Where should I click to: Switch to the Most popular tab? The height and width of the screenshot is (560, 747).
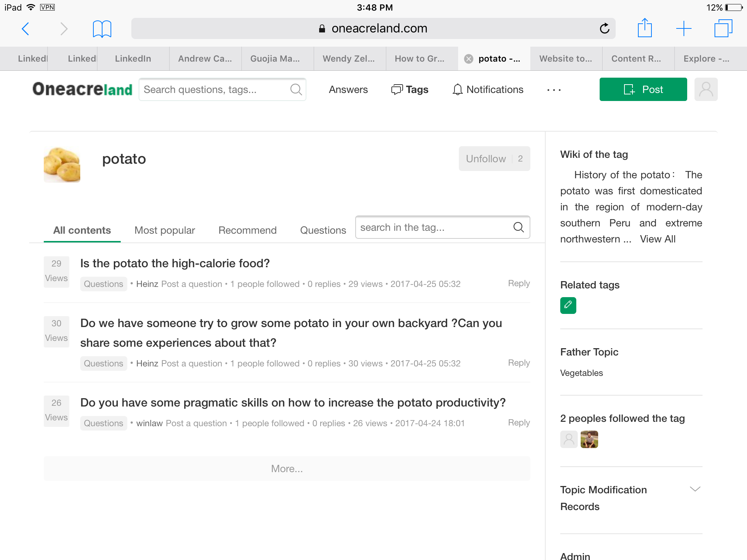pyautogui.click(x=165, y=230)
